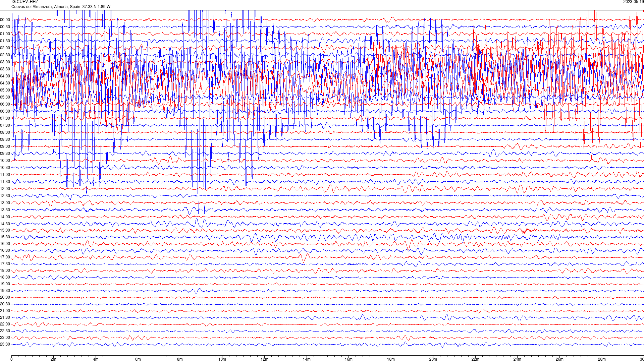Click the 00:00 time row label
Screen dimensions: 644x362
pyautogui.click(x=5, y=20)
